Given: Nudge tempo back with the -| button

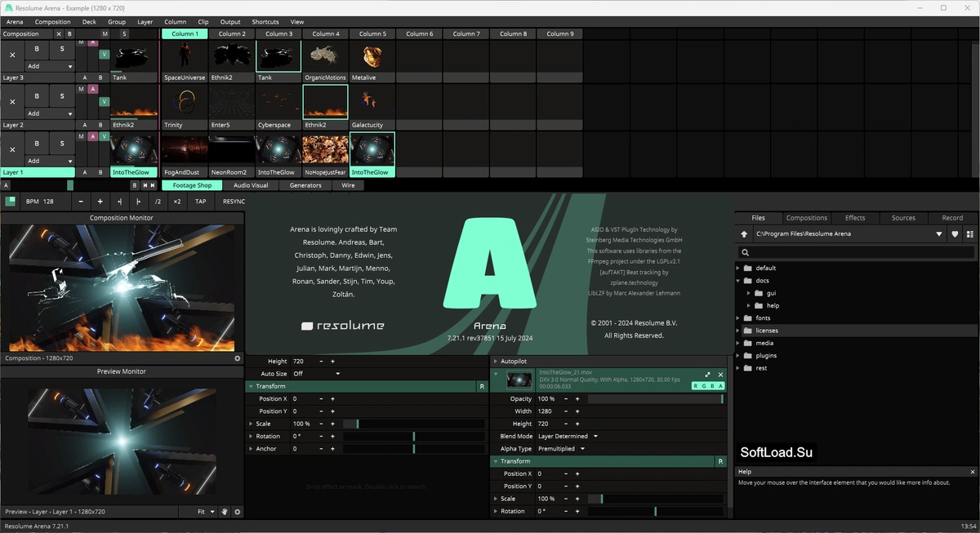Looking at the screenshot, I should click(x=119, y=201).
